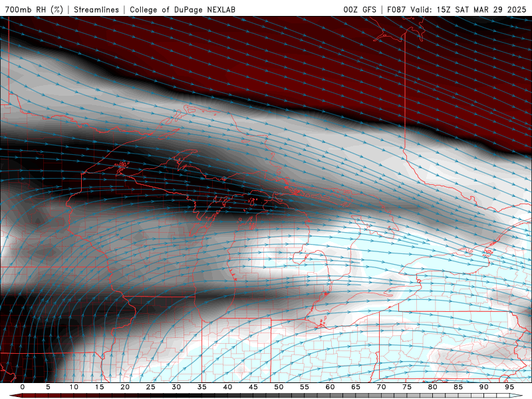The width and height of the screenshot is (532, 399).
Task: Click the "60" colorbar label
Action: [x=330, y=387]
